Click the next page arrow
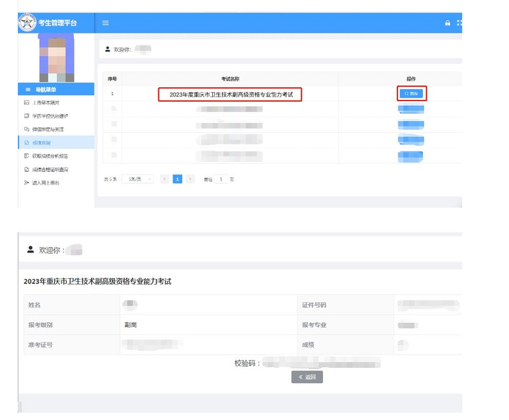This screenshot has height=420, width=509. coord(191,179)
